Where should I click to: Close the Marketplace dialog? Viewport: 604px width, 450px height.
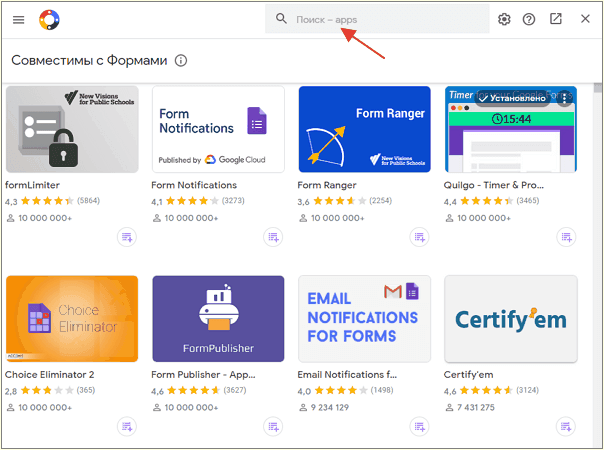(585, 18)
